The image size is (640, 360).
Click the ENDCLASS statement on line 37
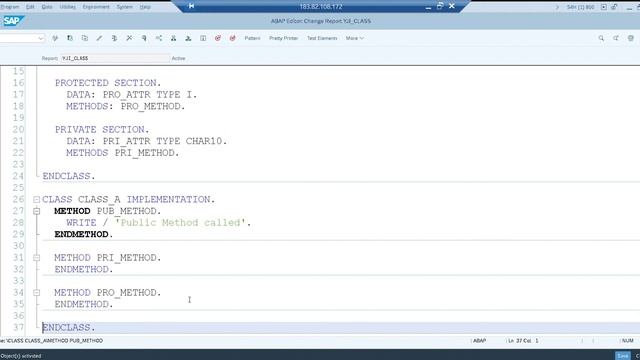69,328
